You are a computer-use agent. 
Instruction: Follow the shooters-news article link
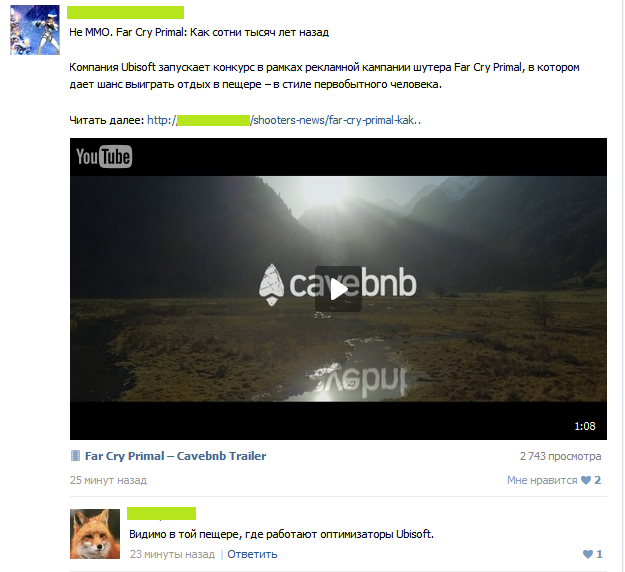(284, 120)
